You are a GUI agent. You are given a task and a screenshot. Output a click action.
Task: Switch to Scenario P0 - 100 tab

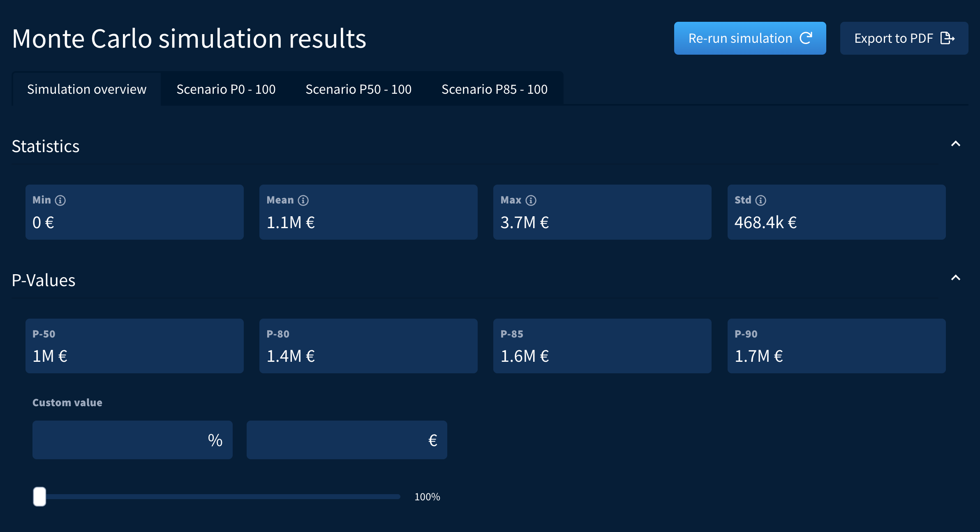tap(226, 89)
